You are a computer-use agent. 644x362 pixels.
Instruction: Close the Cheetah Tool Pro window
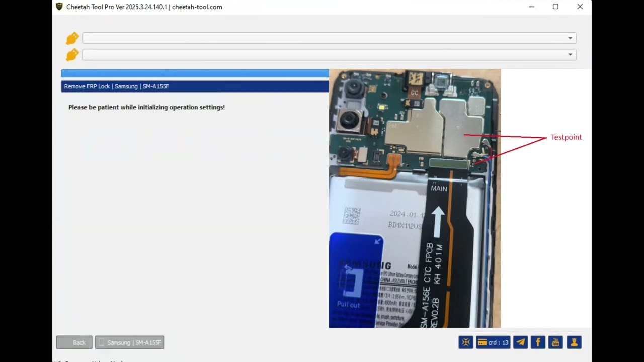(x=580, y=7)
